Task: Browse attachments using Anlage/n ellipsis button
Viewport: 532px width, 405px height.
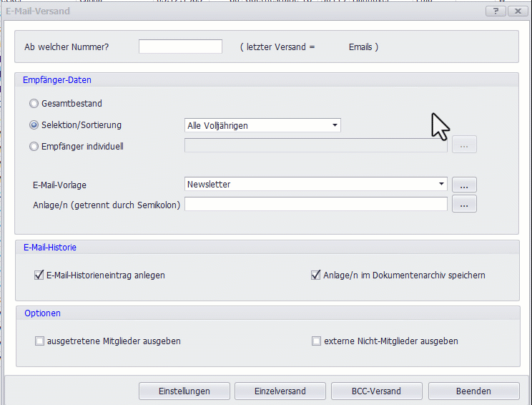Action: click(x=464, y=205)
